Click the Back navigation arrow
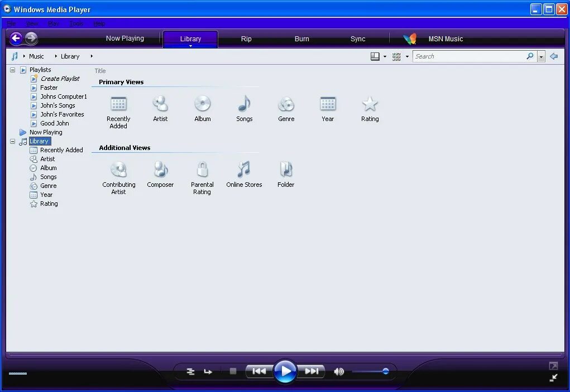This screenshot has width=570, height=392. click(x=16, y=38)
